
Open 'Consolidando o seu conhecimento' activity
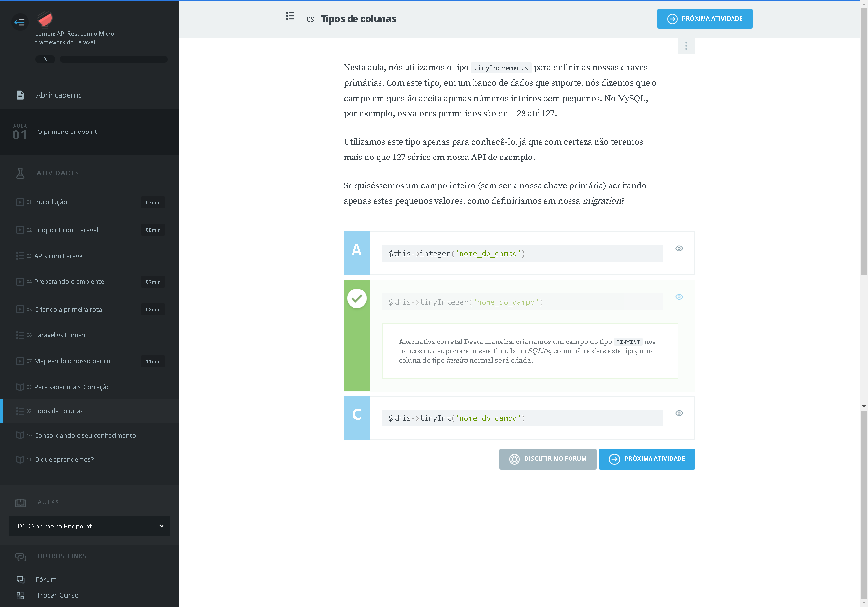tap(85, 436)
